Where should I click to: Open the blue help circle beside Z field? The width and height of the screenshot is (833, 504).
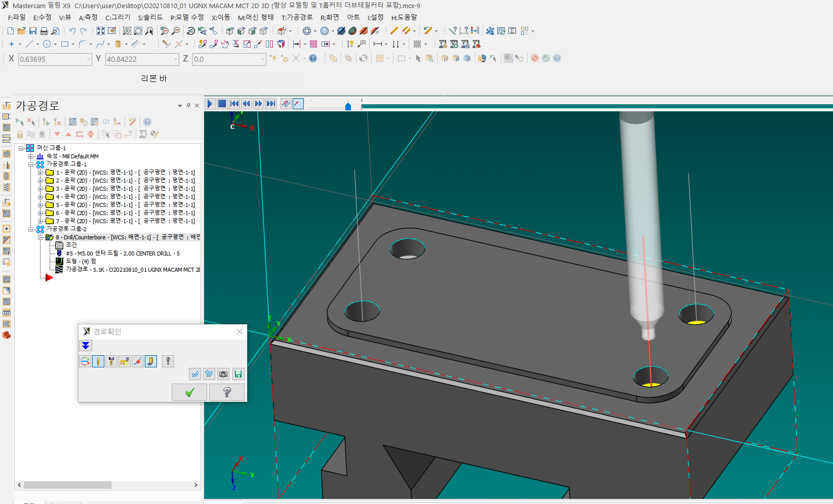pyautogui.click(x=313, y=58)
